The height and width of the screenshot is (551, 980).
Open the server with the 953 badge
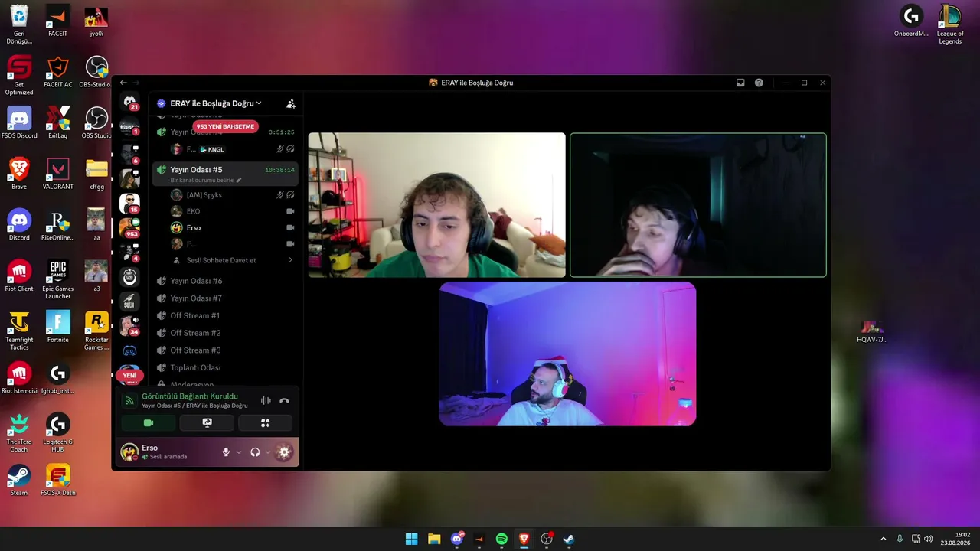click(x=129, y=227)
